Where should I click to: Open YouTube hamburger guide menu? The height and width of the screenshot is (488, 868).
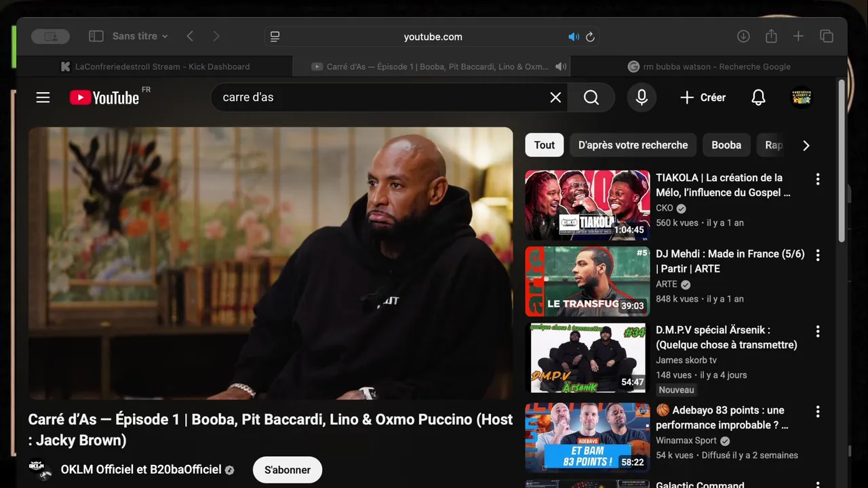pyautogui.click(x=43, y=98)
